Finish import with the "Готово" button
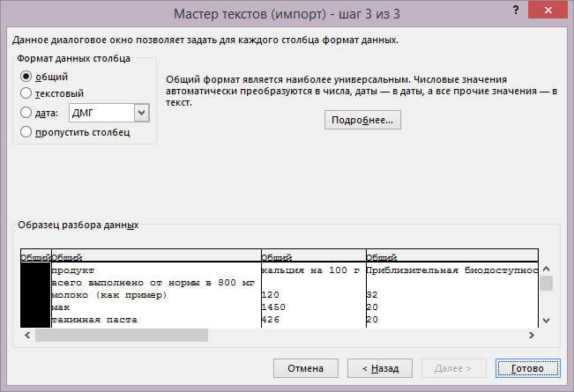The width and height of the screenshot is (574, 392). tap(526, 367)
